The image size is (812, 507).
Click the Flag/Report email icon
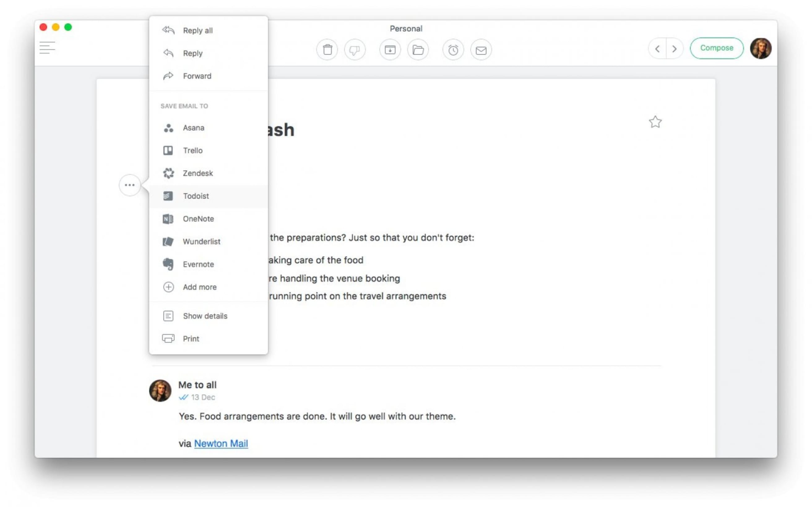click(356, 49)
